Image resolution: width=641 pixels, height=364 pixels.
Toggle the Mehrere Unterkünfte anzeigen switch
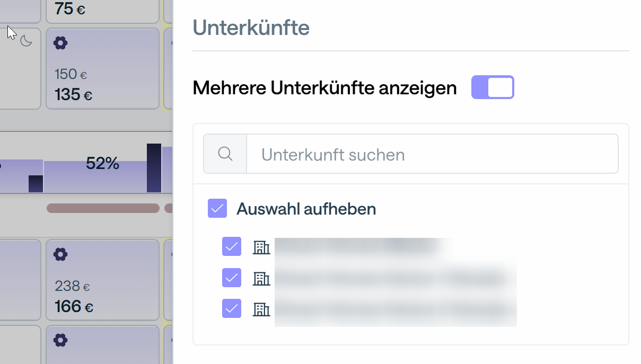(x=493, y=87)
